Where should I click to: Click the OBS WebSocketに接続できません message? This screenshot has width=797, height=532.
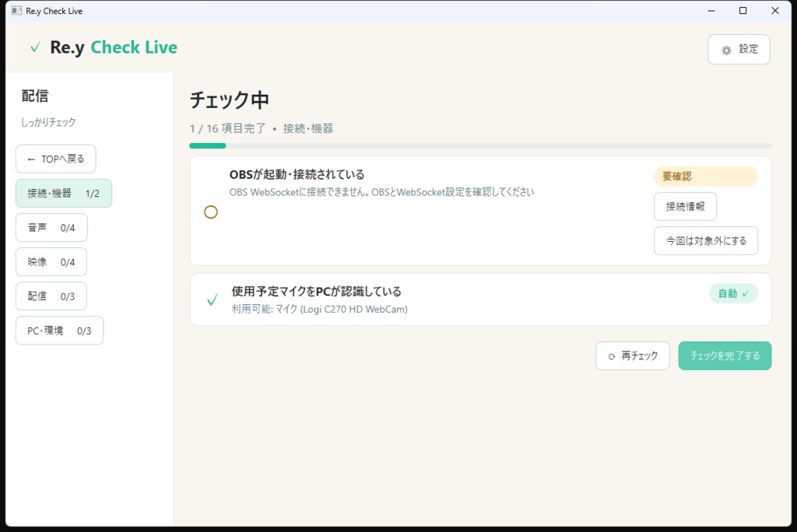click(381, 192)
